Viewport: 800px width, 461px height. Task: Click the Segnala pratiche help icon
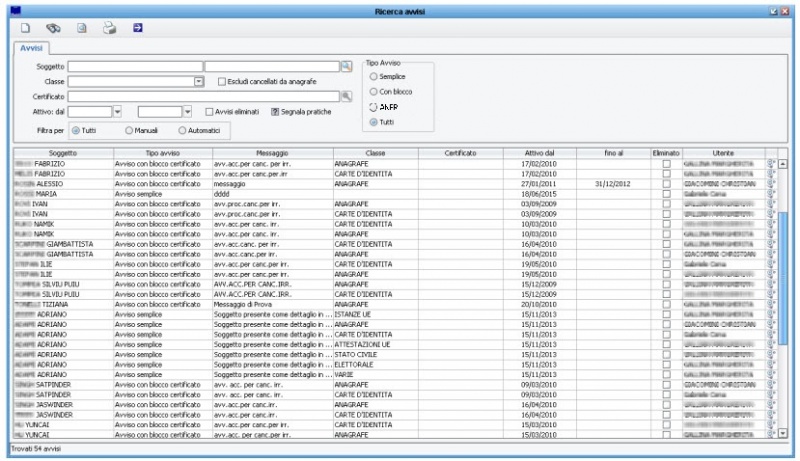tap(276, 111)
